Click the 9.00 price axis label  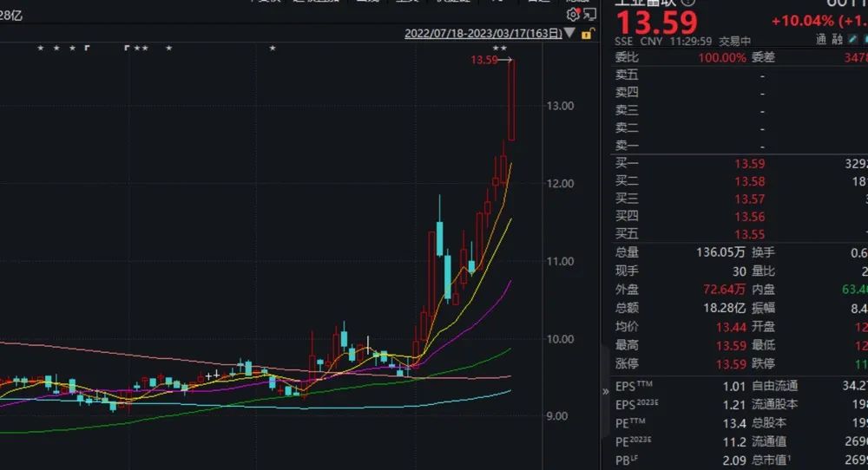556,416
